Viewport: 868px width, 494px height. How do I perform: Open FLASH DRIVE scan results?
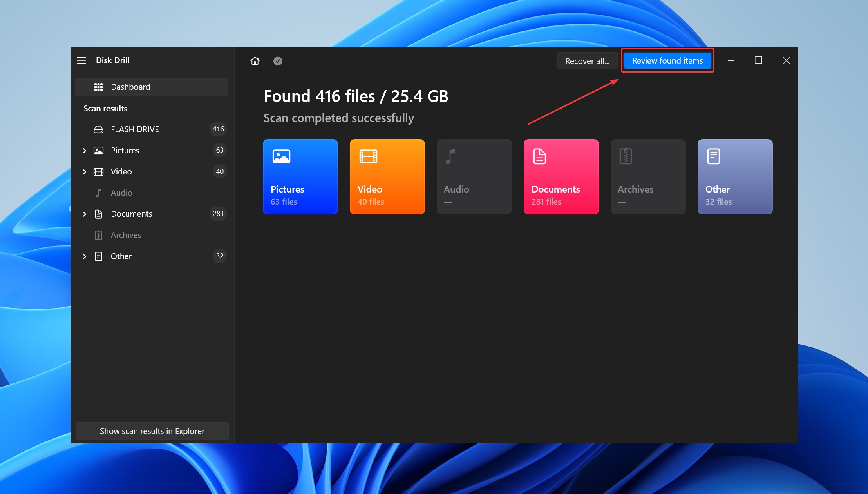point(152,129)
